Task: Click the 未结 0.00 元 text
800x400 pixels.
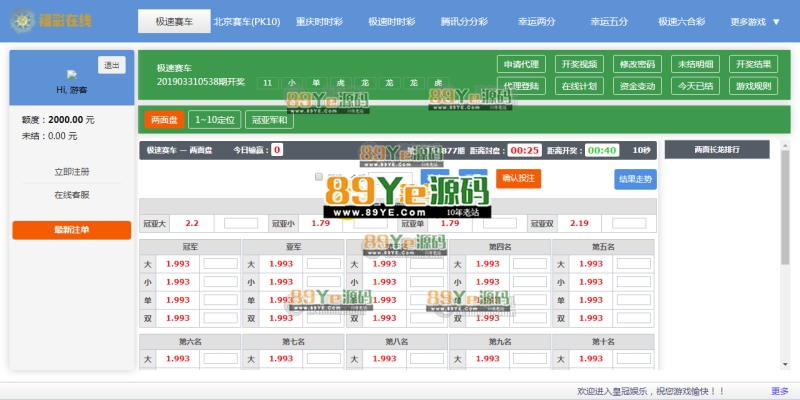Action: point(49,136)
